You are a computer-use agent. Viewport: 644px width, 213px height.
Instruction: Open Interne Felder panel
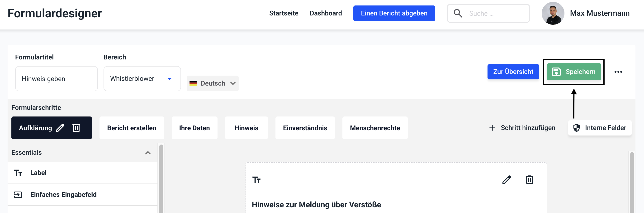tap(600, 128)
